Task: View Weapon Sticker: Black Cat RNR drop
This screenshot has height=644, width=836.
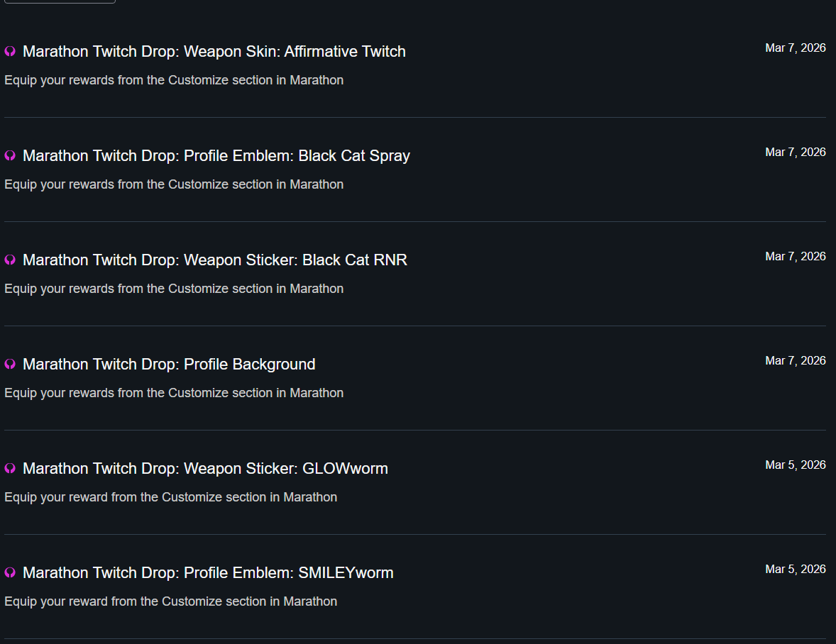Action: pyautogui.click(x=214, y=260)
